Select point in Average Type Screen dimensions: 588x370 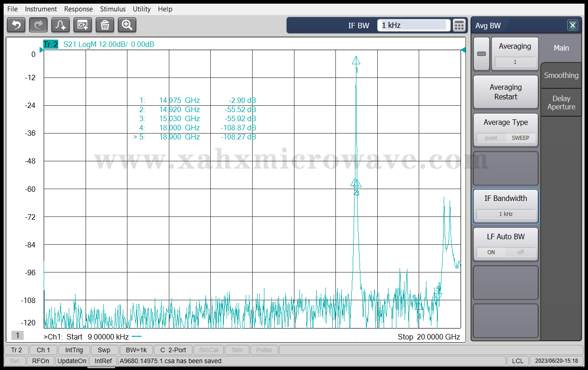[491, 138]
